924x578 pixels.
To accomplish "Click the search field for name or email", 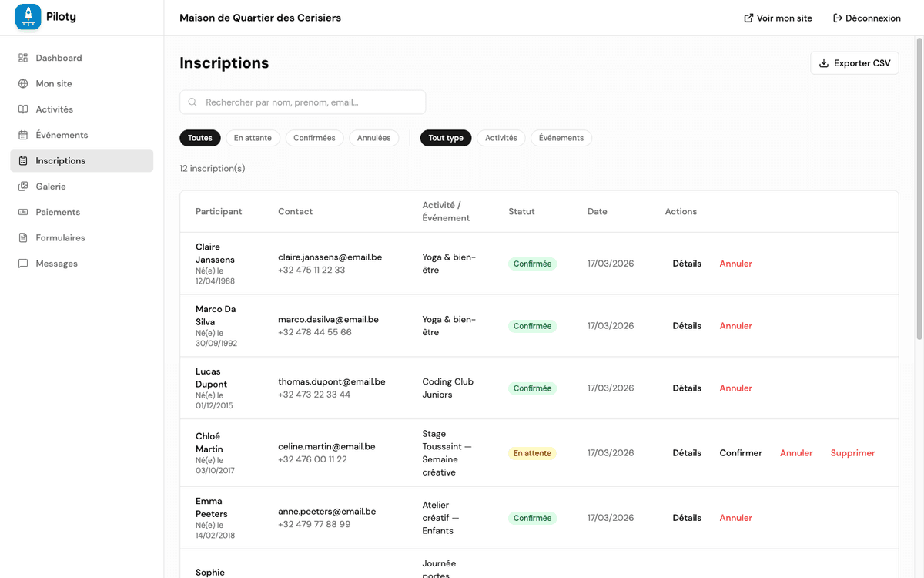I will pyautogui.click(x=303, y=102).
